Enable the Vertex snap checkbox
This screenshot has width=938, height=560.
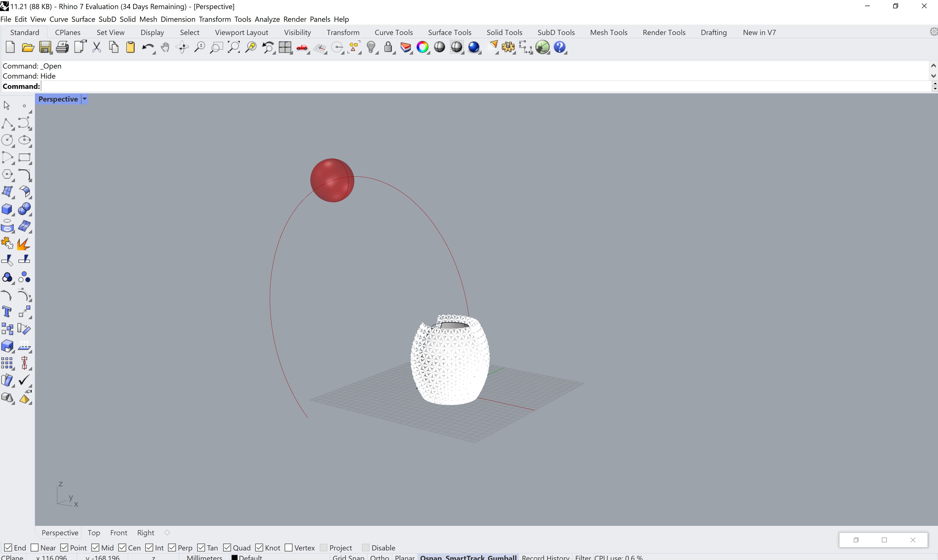[289, 548]
